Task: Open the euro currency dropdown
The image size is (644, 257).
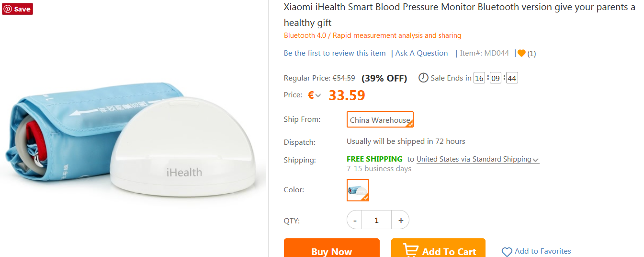Action: tap(315, 95)
